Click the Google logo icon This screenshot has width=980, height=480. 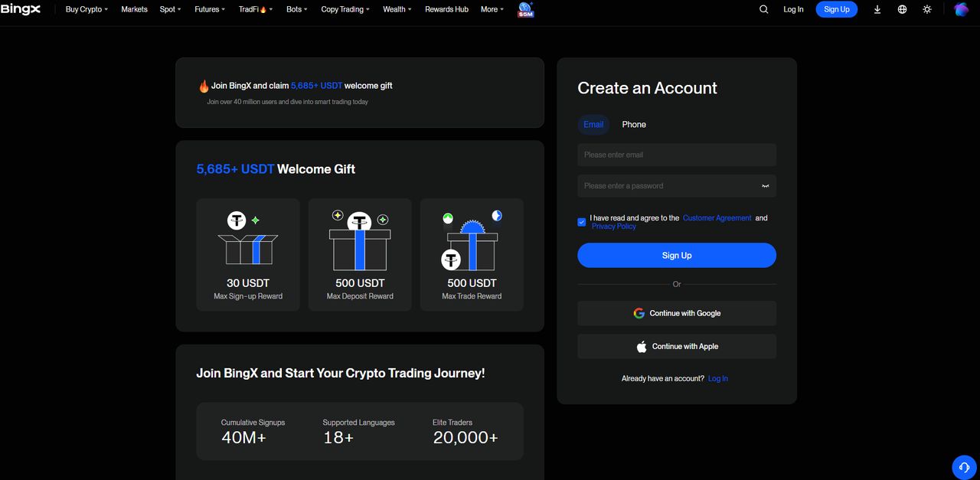click(639, 313)
